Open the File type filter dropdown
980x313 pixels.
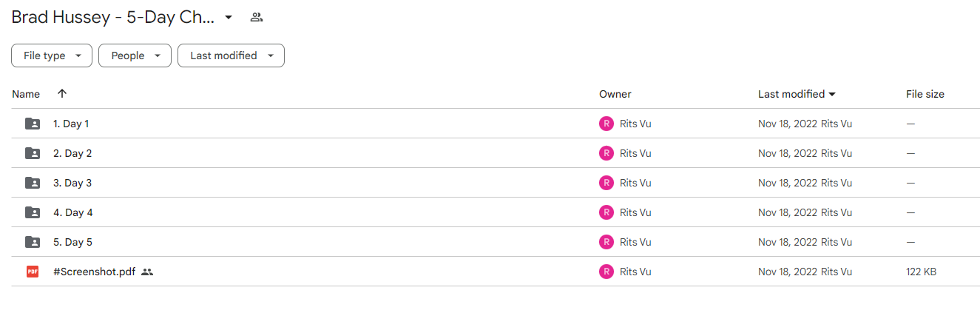52,55
